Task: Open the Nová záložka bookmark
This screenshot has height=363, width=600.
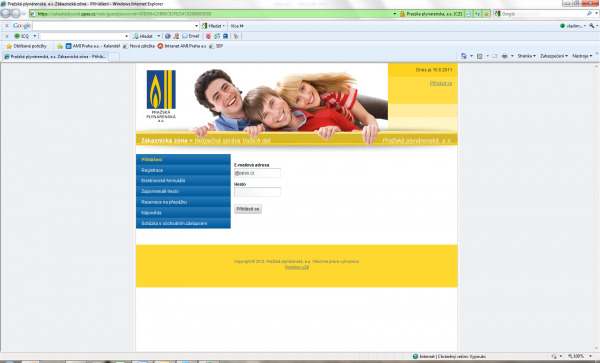Action: click(x=139, y=46)
